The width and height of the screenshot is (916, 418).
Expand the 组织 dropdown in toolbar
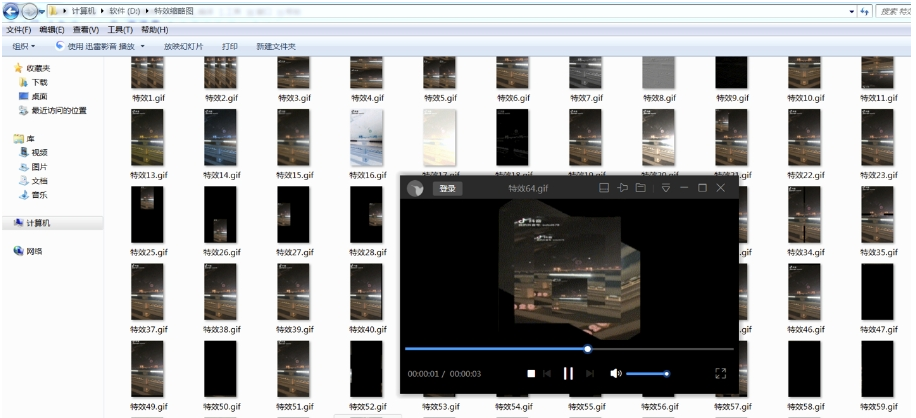point(23,46)
